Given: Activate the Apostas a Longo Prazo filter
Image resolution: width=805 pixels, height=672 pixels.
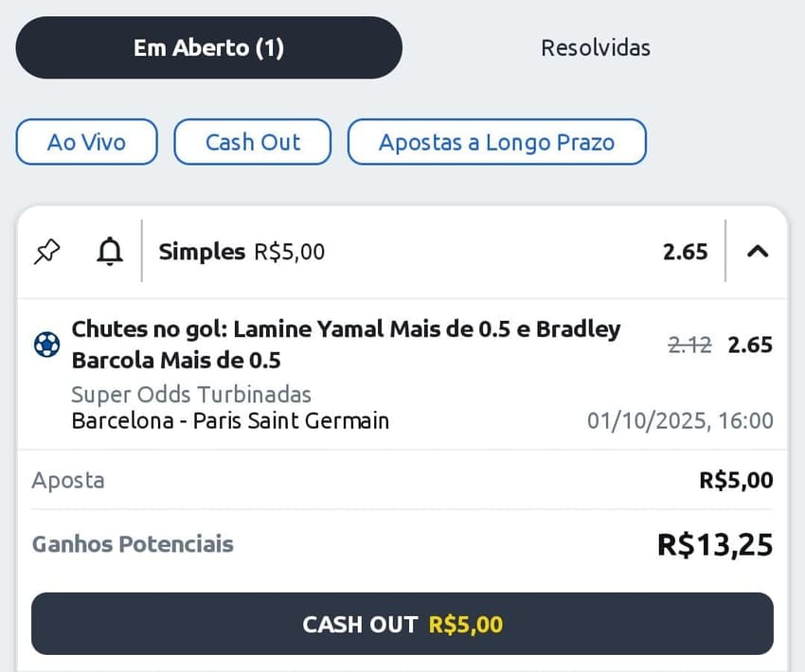Looking at the screenshot, I should (x=496, y=141).
